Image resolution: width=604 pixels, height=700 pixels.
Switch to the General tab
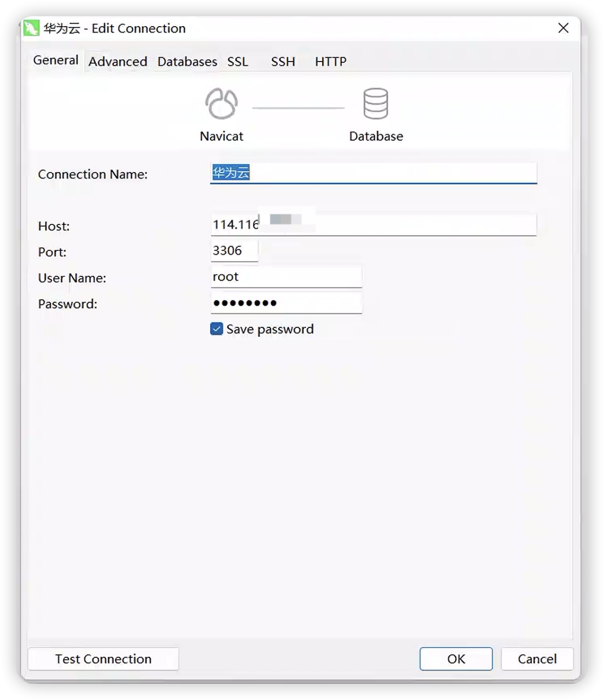(x=55, y=61)
